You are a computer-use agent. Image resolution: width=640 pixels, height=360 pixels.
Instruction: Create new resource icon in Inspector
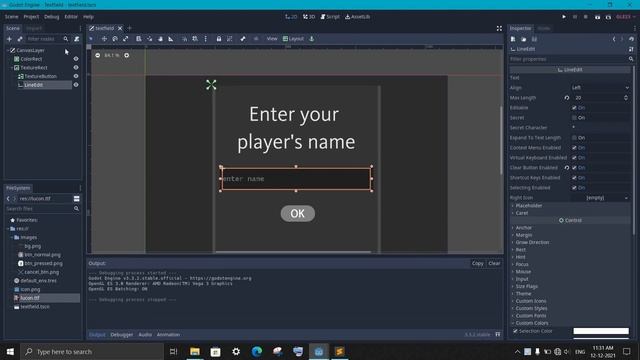[513, 39]
